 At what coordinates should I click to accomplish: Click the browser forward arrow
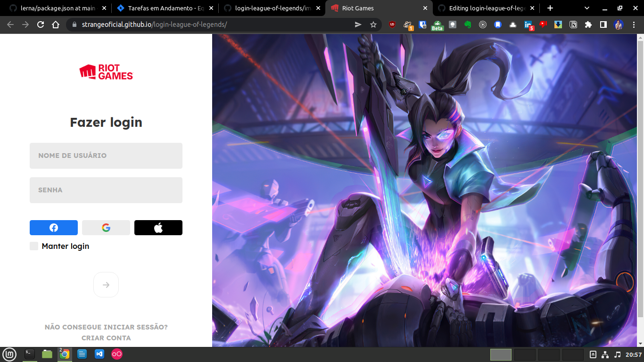tap(25, 25)
